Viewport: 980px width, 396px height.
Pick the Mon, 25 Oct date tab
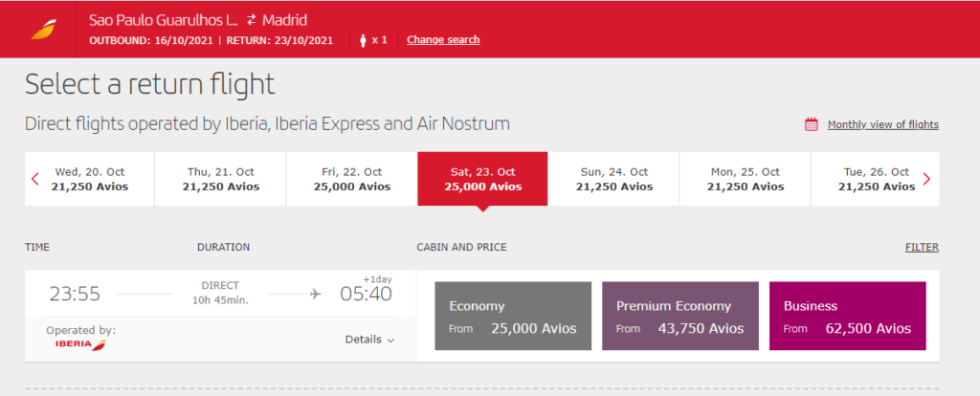744,179
